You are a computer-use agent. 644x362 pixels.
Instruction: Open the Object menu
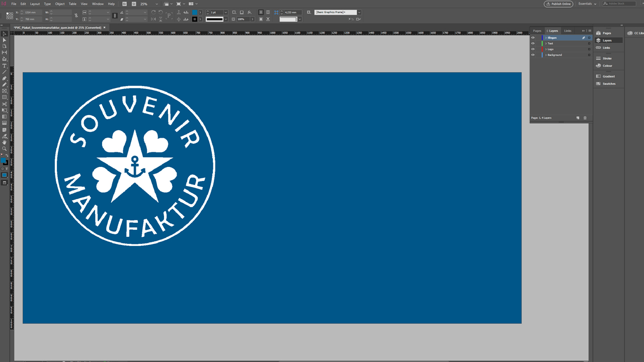[60, 4]
